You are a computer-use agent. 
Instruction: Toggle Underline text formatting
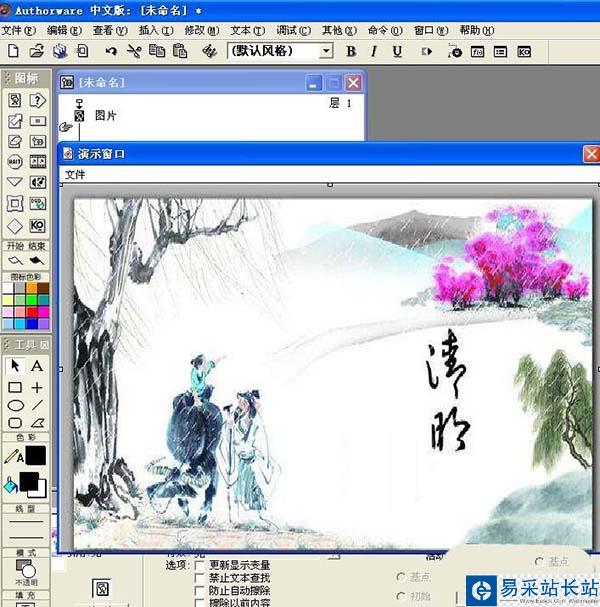coord(397,51)
